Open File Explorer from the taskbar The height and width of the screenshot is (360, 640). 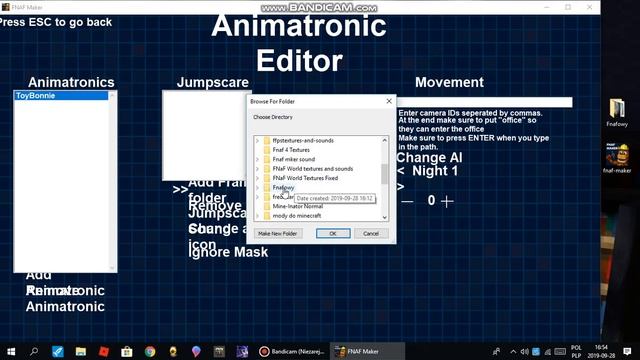[x=81, y=351]
